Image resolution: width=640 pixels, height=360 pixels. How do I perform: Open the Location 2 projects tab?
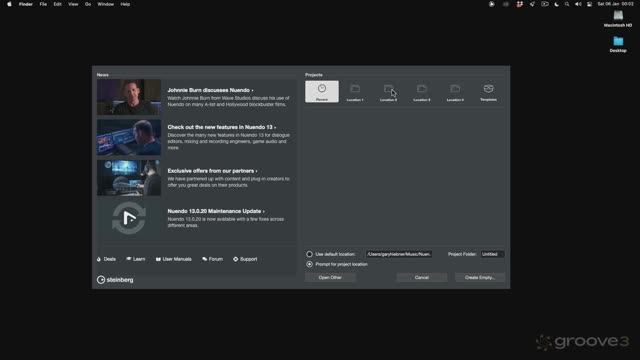[388, 92]
